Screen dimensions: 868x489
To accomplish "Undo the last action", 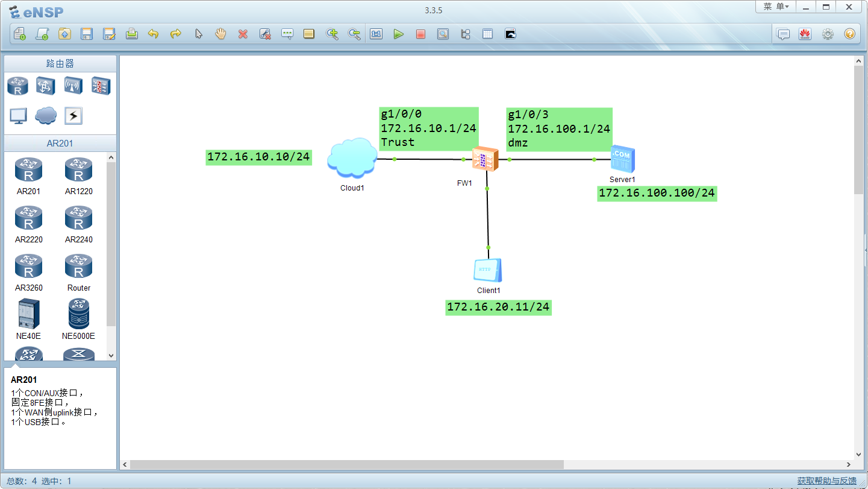I will point(154,34).
